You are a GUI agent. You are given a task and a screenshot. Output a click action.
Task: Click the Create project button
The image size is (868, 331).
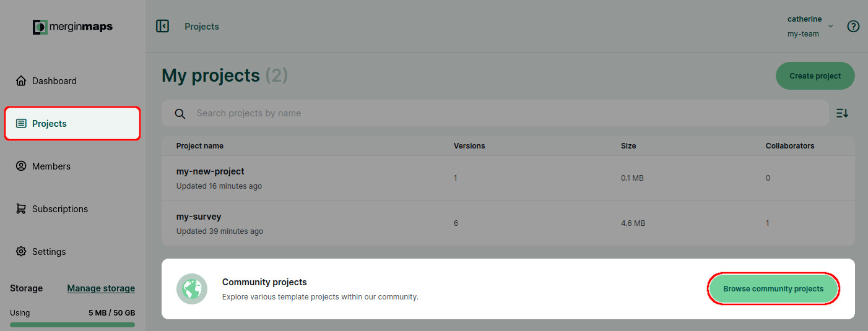(x=815, y=76)
